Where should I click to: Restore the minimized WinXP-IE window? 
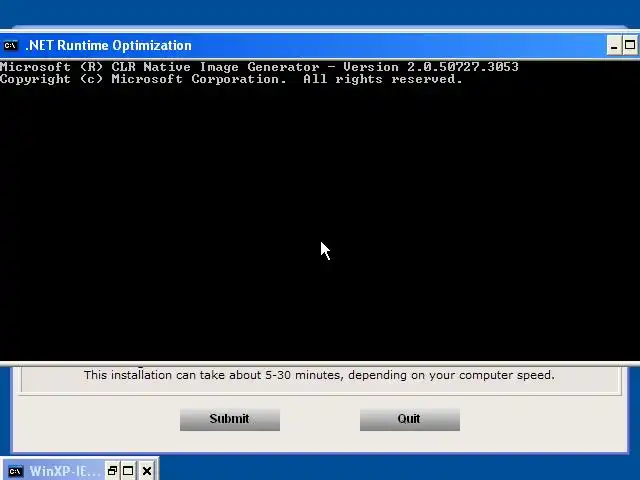pyautogui.click(x=112, y=471)
